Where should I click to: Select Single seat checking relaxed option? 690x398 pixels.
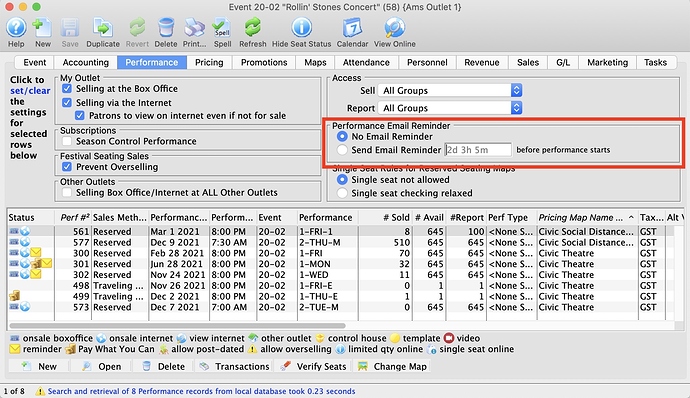(x=342, y=193)
